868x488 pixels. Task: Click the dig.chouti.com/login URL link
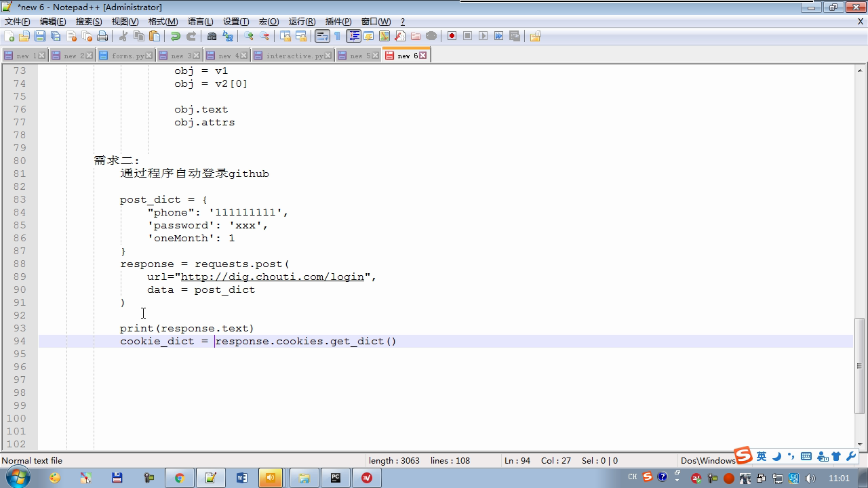[x=272, y=277]
